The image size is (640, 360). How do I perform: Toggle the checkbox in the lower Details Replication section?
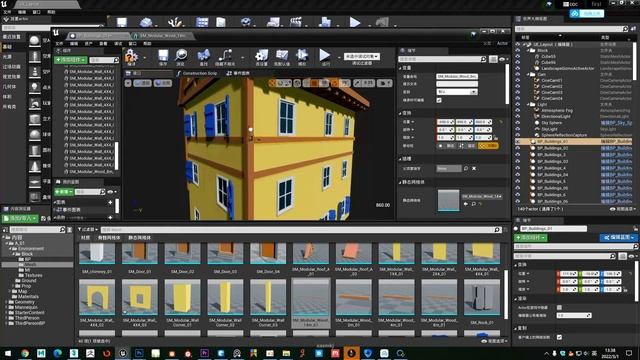pos(559,337)
